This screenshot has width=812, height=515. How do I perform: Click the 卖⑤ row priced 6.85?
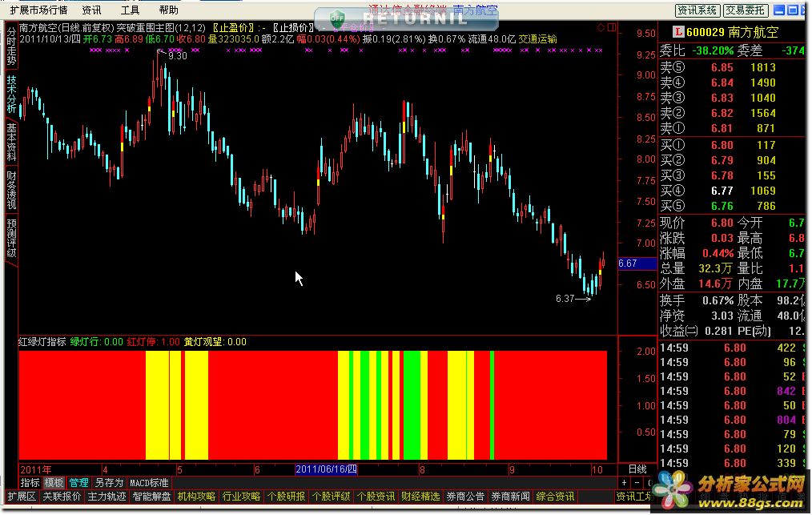tap(732, 67)
